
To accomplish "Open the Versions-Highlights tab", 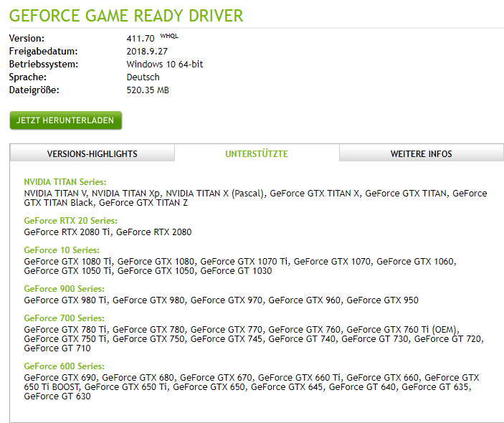I will 92,153.
